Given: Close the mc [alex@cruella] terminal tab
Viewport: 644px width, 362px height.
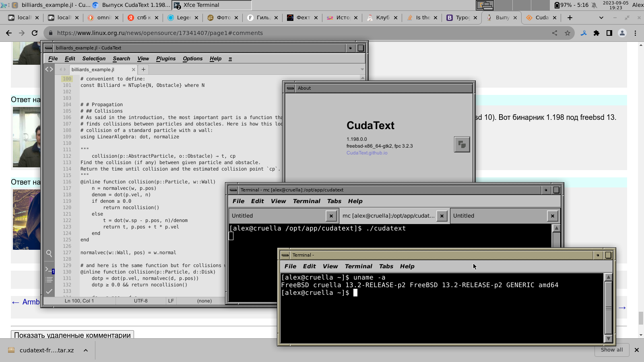Looking at the screenshot, I should pos(442,216).
